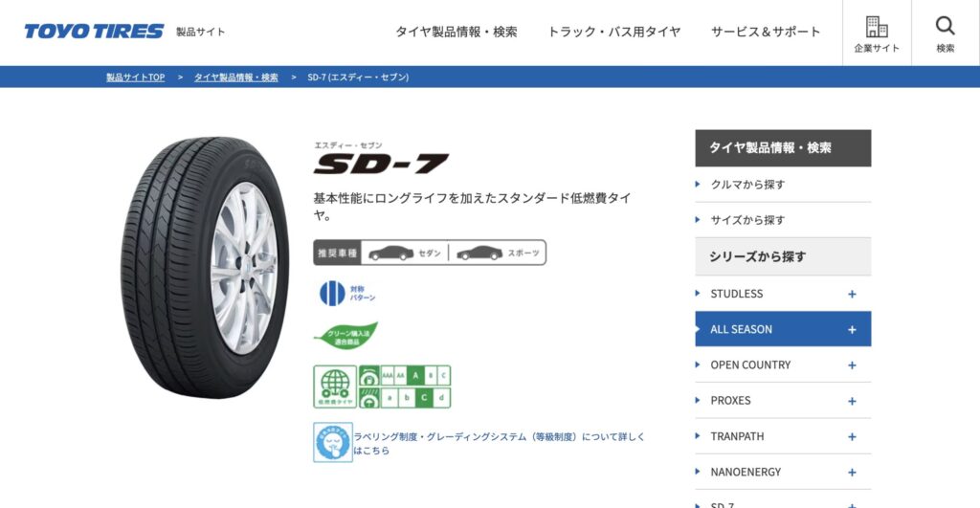Expand the STUDLESS series plus sign
The width and height of the screenshot is (980, 508).
852,295
